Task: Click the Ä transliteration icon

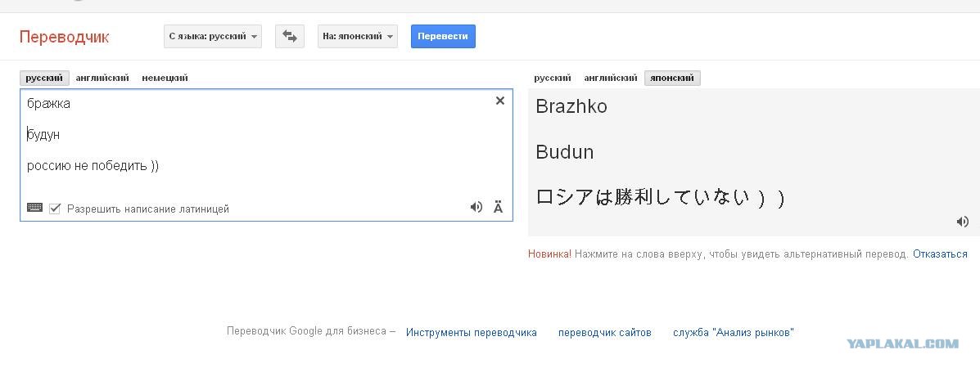Action: click(498, 208)
